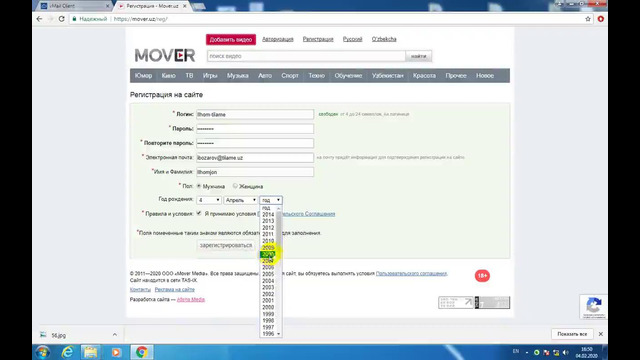
Task: Click the network tray icon
Action: click(x=556, y=352)
